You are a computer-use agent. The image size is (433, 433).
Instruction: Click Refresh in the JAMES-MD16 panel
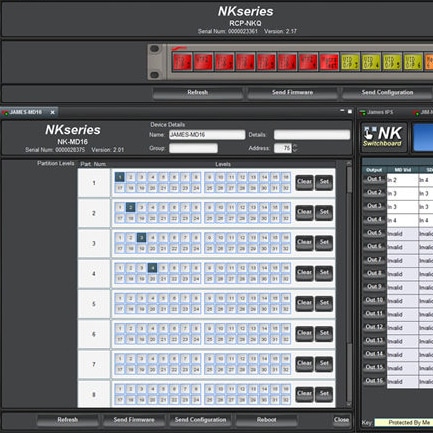click(67, 420)
